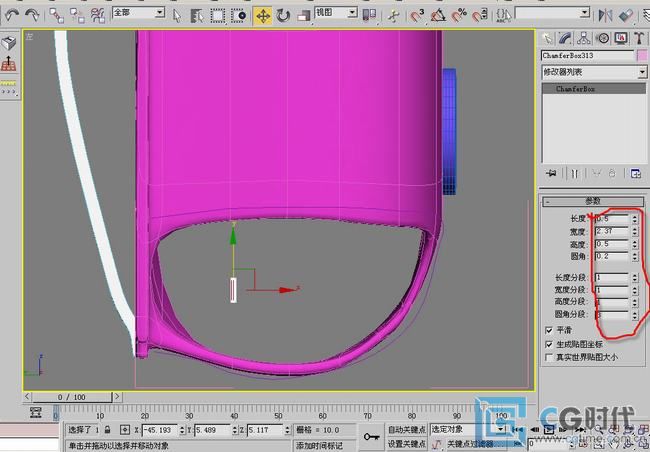Image resolution: width=650 pixels, height=452 pixels.
Task: Activate the Select and Rotate tool
Action: (x=284, y=16)
